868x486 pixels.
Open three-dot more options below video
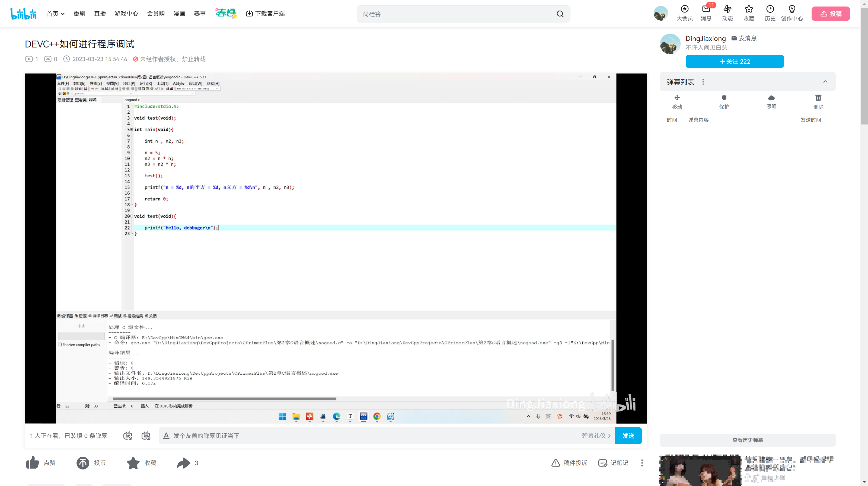click(x=642, y=463)
